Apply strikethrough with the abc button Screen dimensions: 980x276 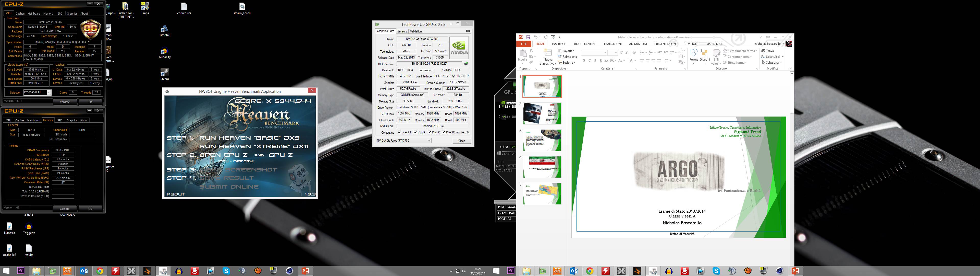(x=606, y=61)
